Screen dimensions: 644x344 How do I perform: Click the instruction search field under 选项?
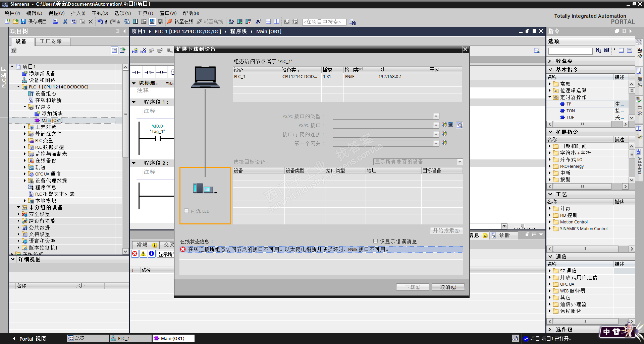(x=571, y=51)
